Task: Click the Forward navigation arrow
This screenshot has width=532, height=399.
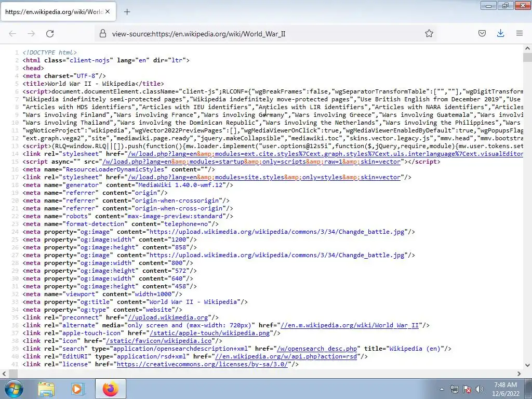Action: (31, 33)
